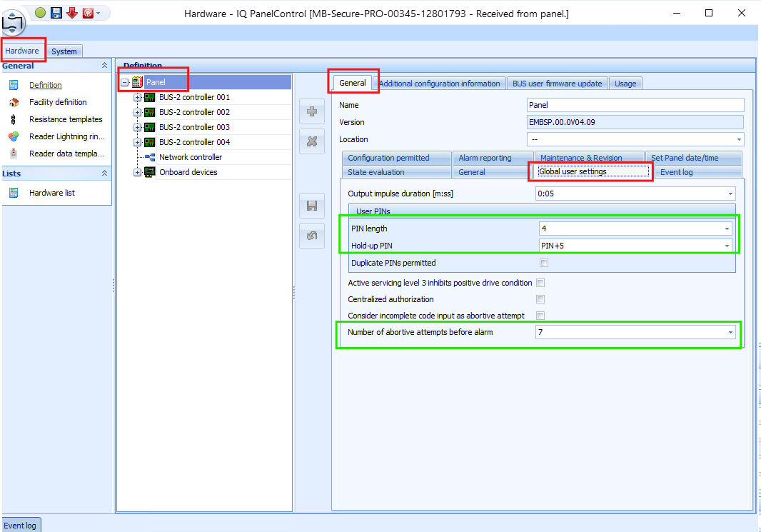Toggle Active servicing level 3 inhibits checkbox

[x=540, y=283]
